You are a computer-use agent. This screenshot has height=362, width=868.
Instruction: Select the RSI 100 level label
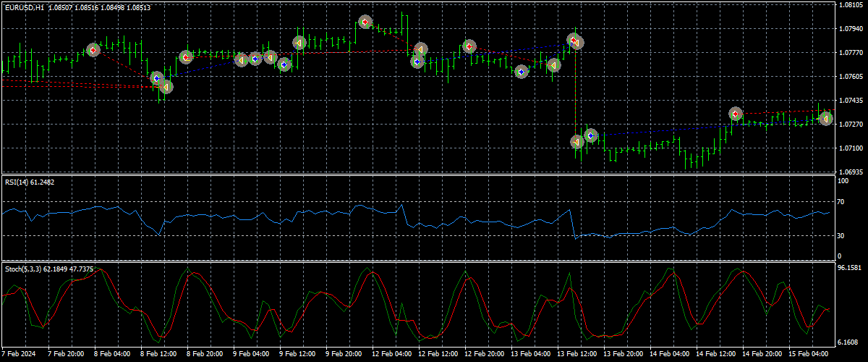[844, 181]
